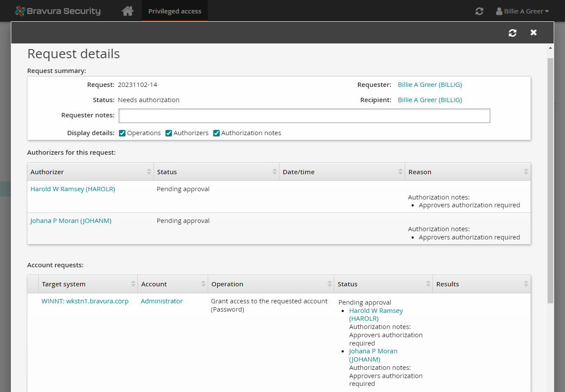Sort account requests by Target system arrows
Image resolution: width=565 pixels, height=392 pixels.
[133, 284]
